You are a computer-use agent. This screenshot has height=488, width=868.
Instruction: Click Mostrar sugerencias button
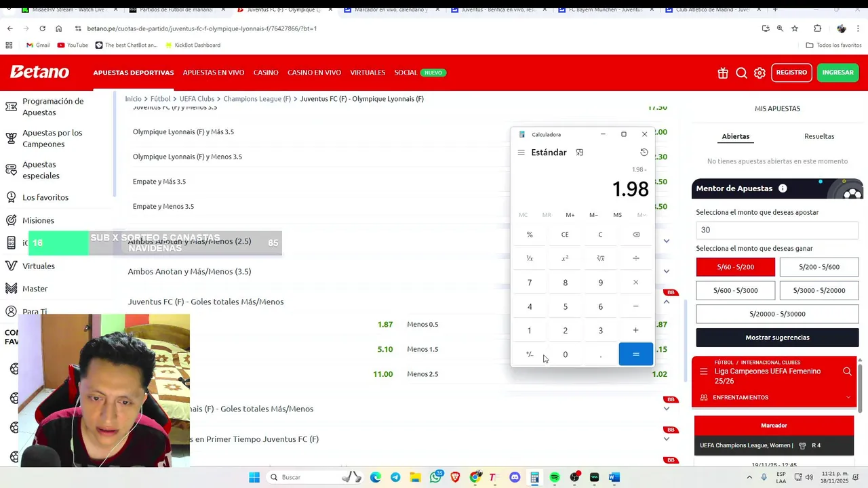[777, 338]
